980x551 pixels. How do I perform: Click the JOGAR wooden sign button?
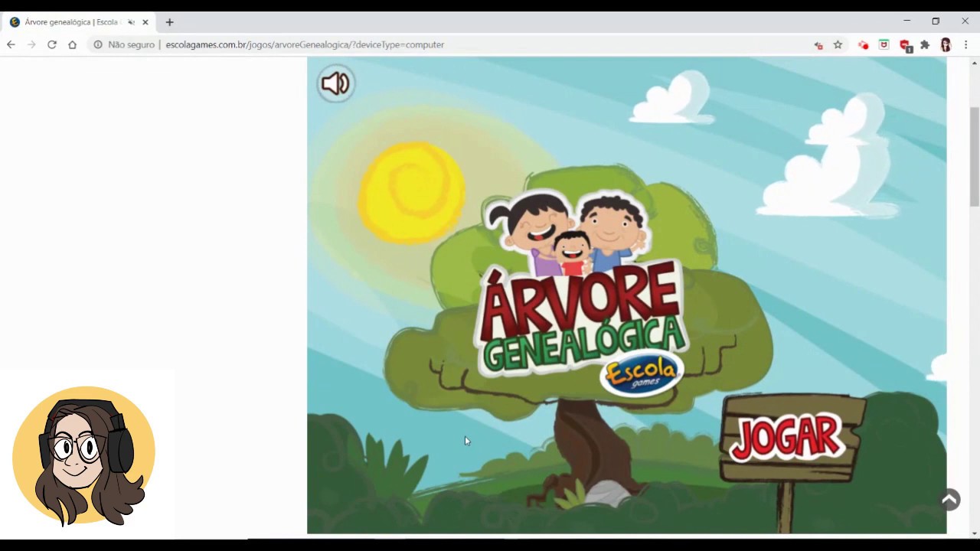[792, 437]
